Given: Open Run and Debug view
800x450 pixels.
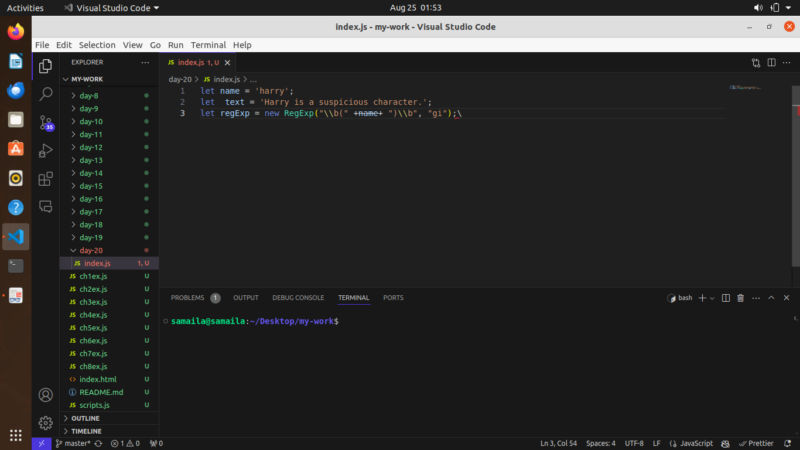Looking at the screenshot, I should 45,151.
